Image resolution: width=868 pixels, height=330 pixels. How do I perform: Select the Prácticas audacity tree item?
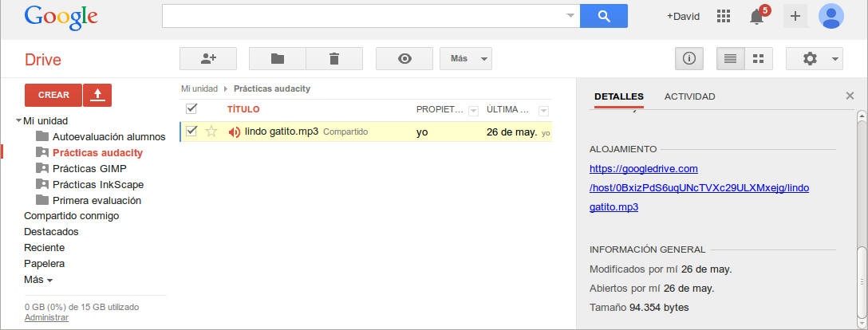pos(97,152)
